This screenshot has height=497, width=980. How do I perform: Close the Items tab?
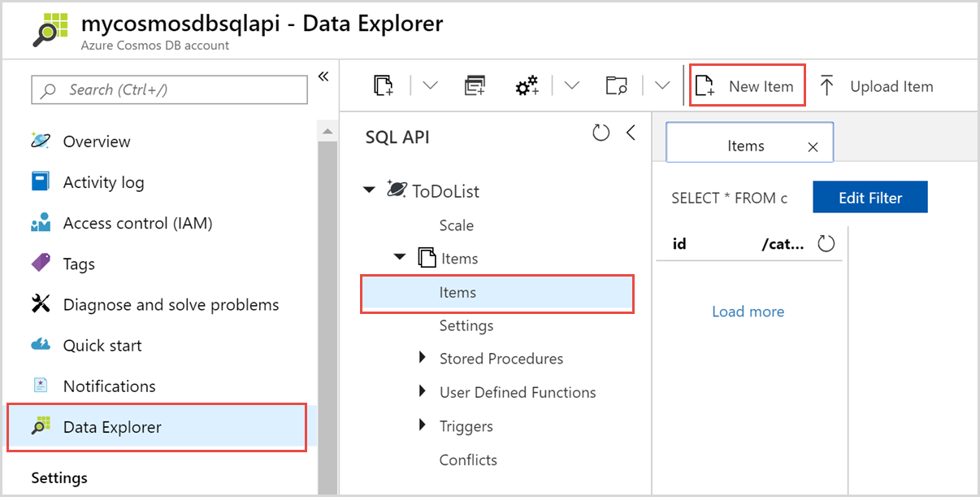point(813,147)
